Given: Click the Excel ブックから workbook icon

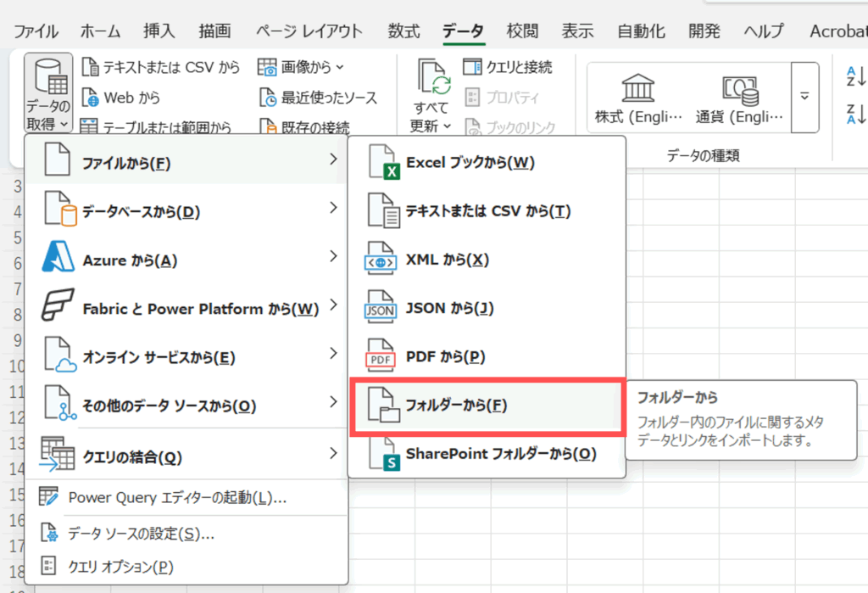Looking at the screenshot, I should point(383,162).
